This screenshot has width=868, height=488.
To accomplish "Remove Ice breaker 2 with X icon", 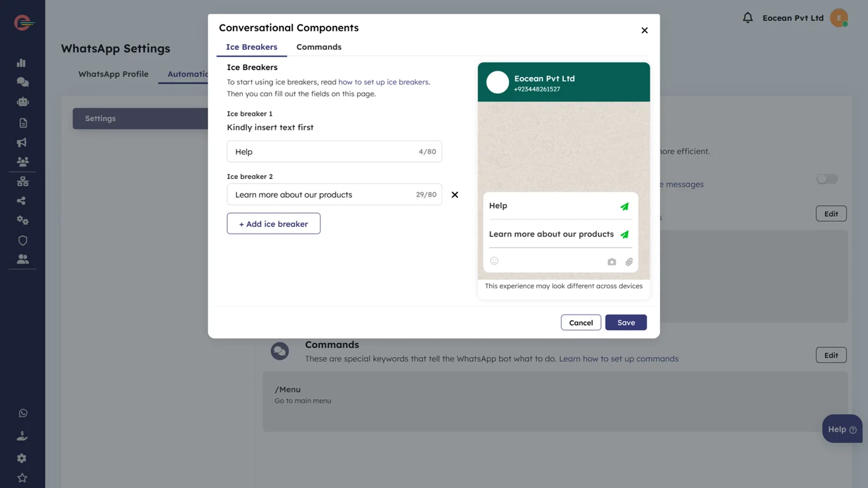I will (455, 195).
